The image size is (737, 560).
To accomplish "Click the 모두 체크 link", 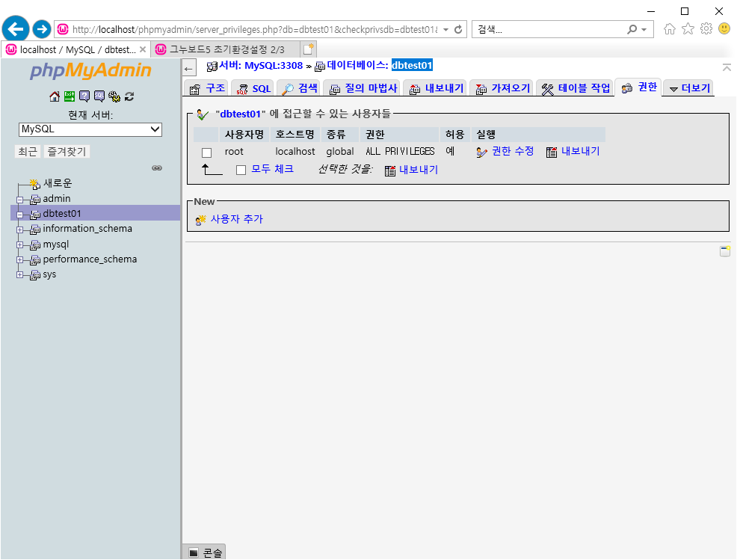I will click(272, 169).
